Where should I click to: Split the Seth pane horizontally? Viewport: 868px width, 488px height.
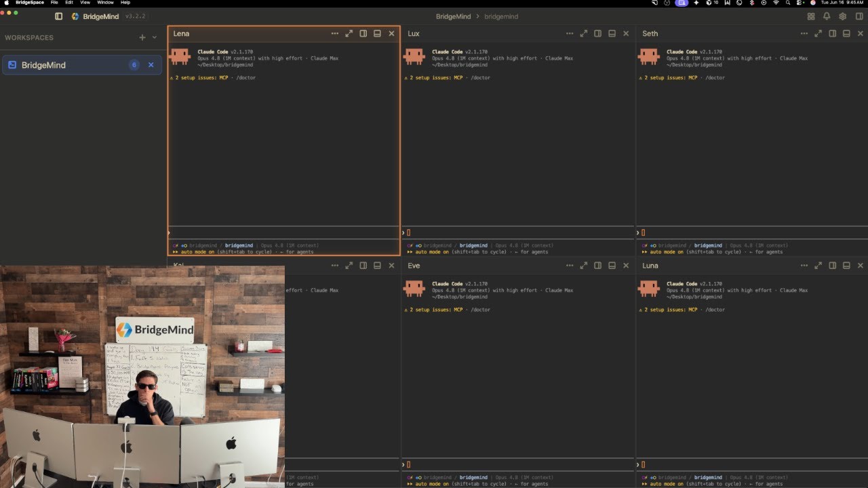coord(846,33)
